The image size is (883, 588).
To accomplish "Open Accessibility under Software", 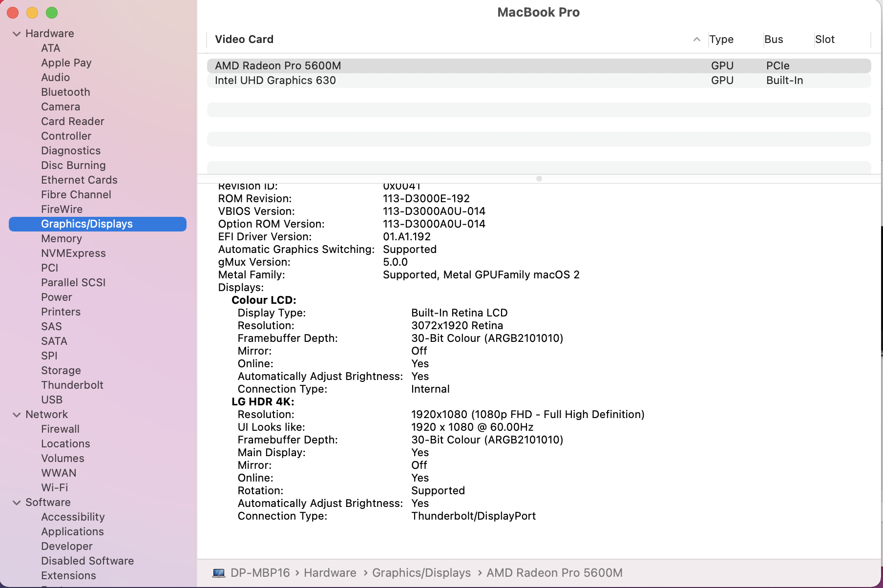I will 73,517.
